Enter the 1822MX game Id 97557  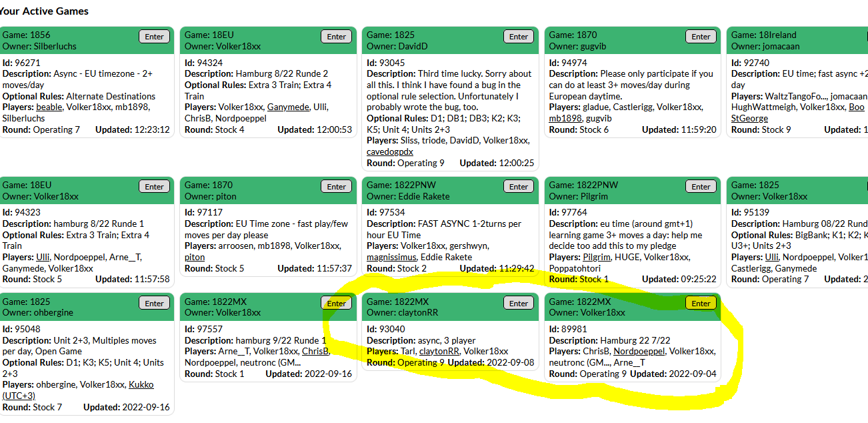337,303
